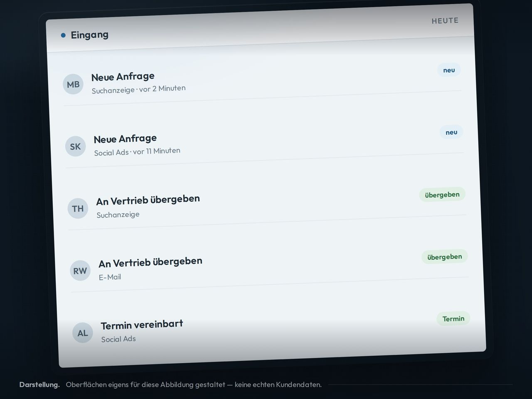This screenshot has height=399, width=532.
Task: Click the TH avatar icon
Action: (x=78, y=209)
